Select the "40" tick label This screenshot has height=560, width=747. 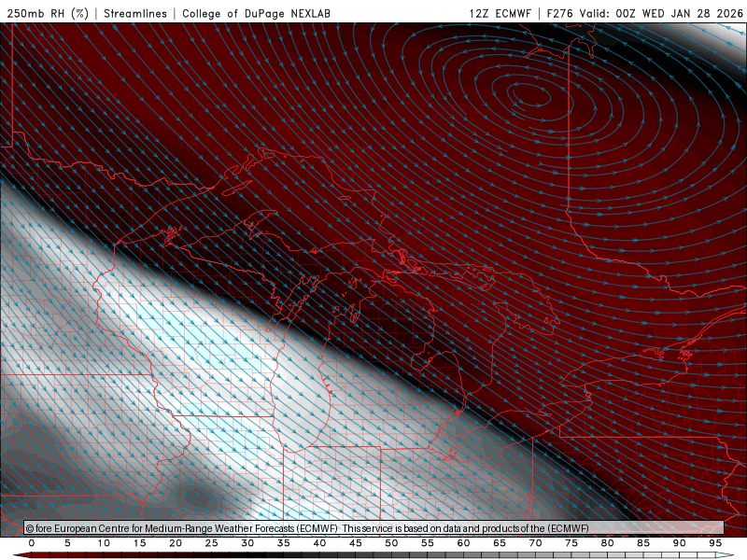[x=319, y=543]
